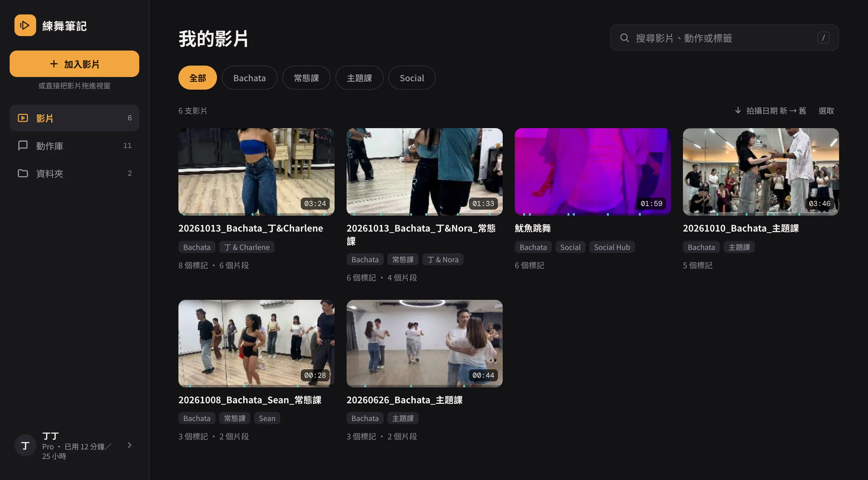
Task: Click the 選取 button
Action: pos(826,111)
